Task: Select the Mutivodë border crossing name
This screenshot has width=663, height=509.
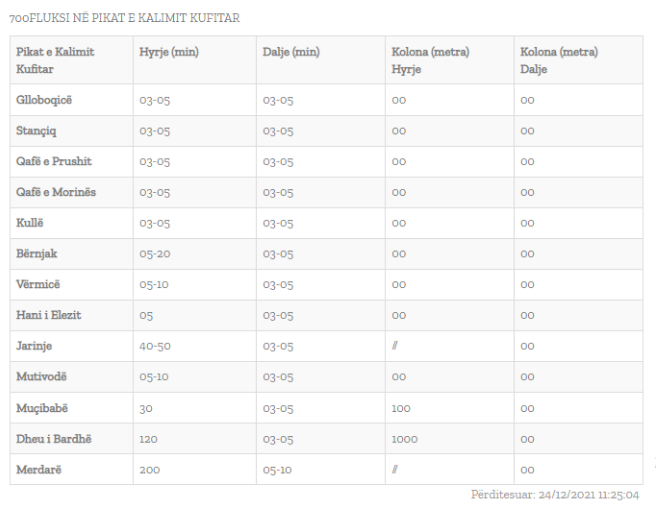Action: pyautogui.click(x=42, y=377)
